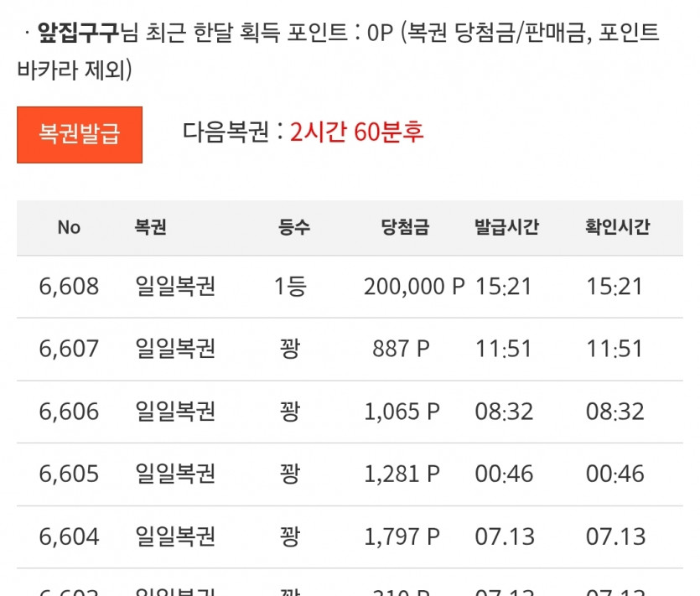Click 일일복권 in row 6,607
The width and height of the screenshot is (700, 596).
coord(175,349)
